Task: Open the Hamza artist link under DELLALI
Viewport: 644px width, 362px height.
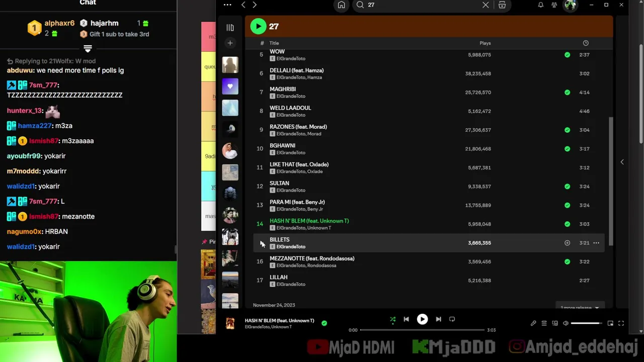Action: [314, 77]
